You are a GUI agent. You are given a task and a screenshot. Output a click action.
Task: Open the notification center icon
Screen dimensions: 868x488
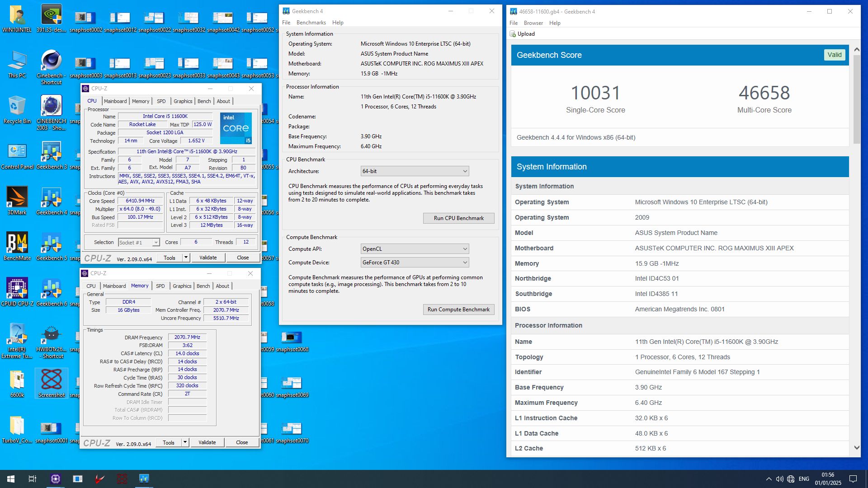(853, 479)
